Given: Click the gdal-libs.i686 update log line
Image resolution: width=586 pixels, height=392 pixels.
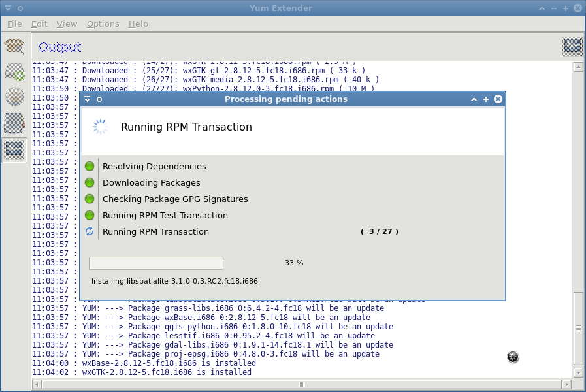Looking at the screenshot, I should pos(213,345).
